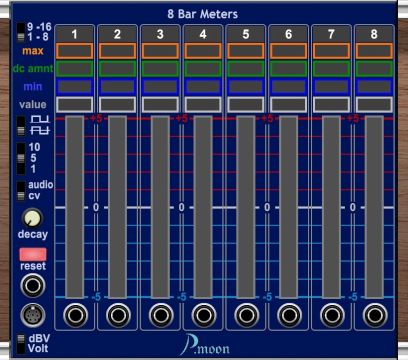The height and width of the screenshot is (360, 408).
Task: Click the red reset button
Action: pyautogui.click(x=33, y=254)
